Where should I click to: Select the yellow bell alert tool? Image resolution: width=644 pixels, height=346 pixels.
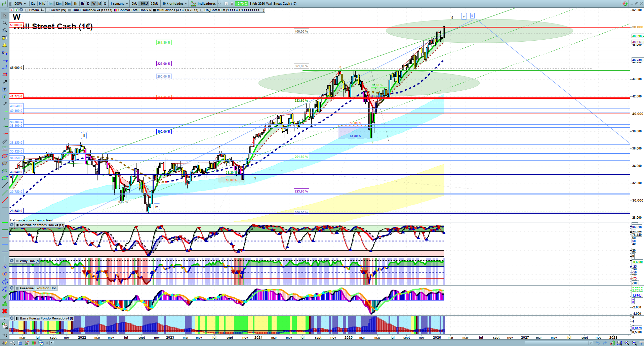pyautogui.click(x=5, y=45)
